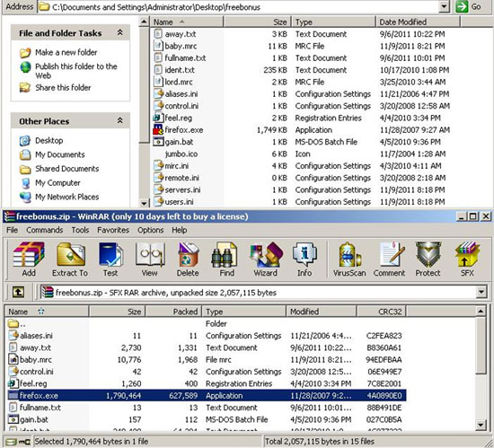Image resolution: width=494 pixels, height=448 pixels.
Task: Select ident.txt in Explorer
Action: [x=180, y=70]
